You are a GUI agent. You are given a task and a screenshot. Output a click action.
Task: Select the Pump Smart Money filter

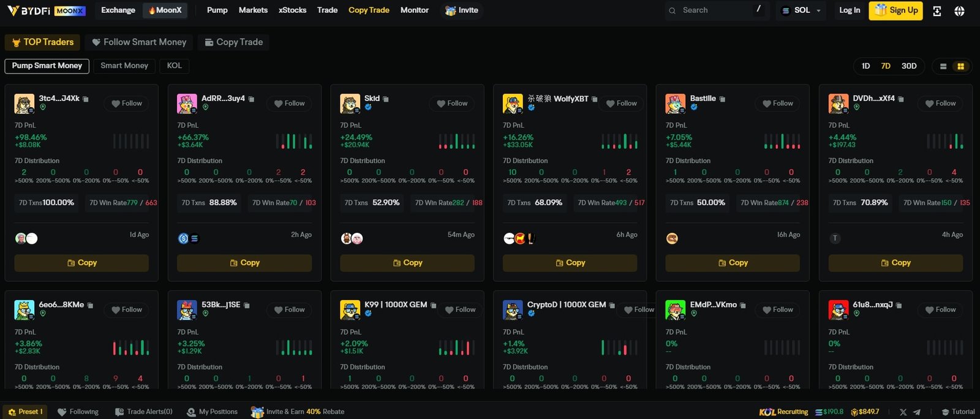47,66
